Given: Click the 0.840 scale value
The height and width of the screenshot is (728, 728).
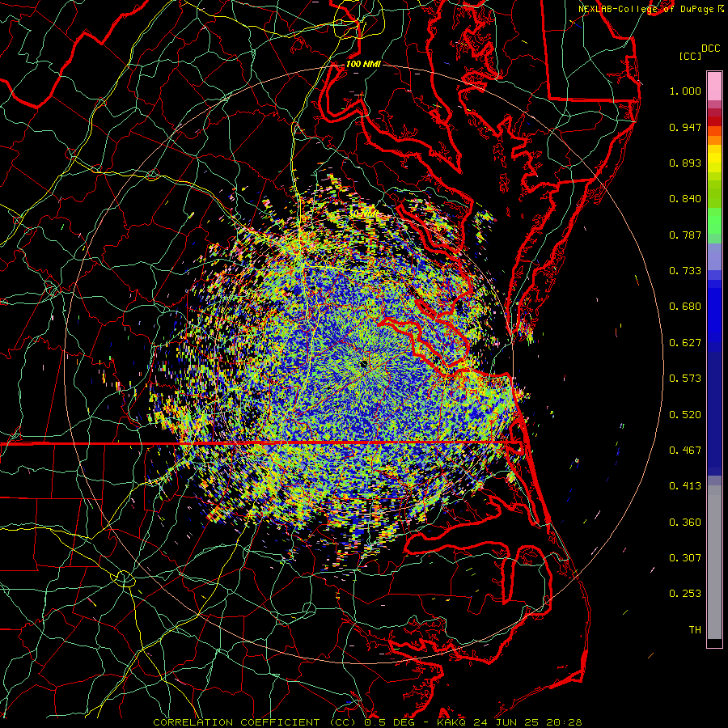Looking at the screenshot, I should pyautogui.click(x=685, y=199).
